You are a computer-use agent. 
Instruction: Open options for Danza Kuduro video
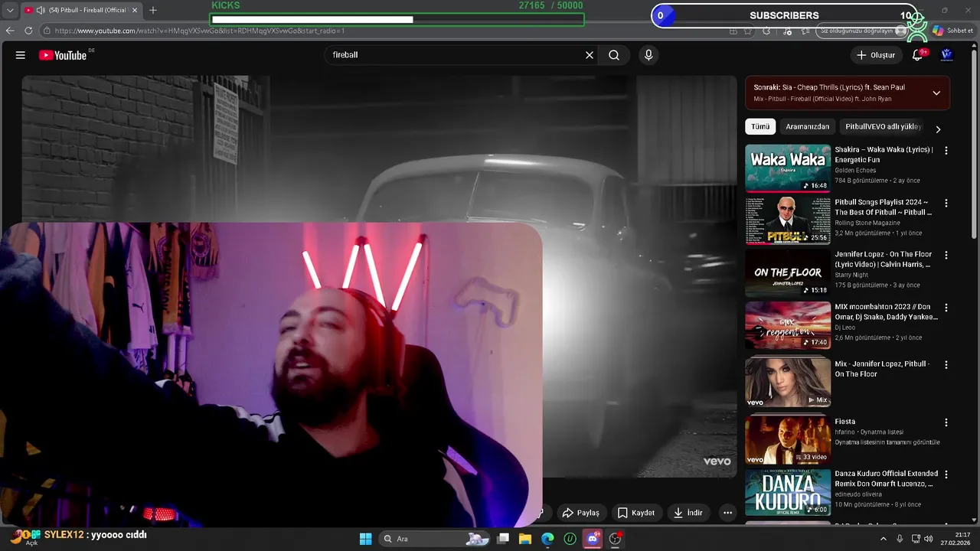tap(946, 474)
